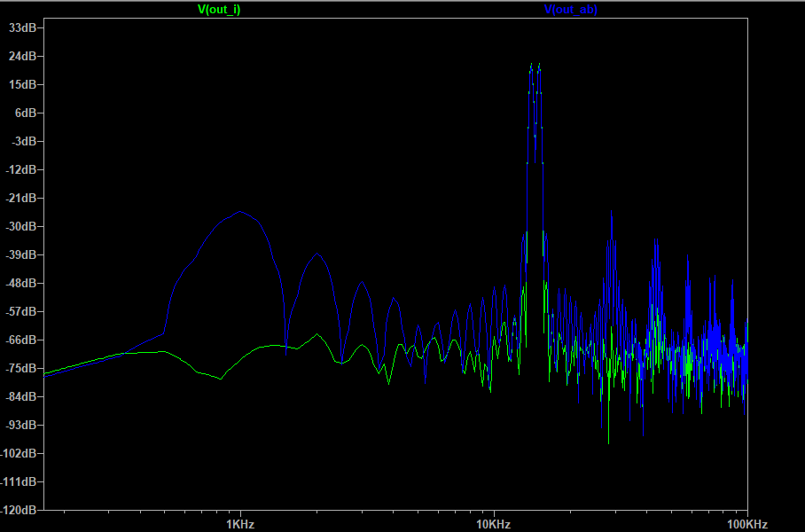
Task: Click the -48dB vertical axis label
Action: [21, 284]
